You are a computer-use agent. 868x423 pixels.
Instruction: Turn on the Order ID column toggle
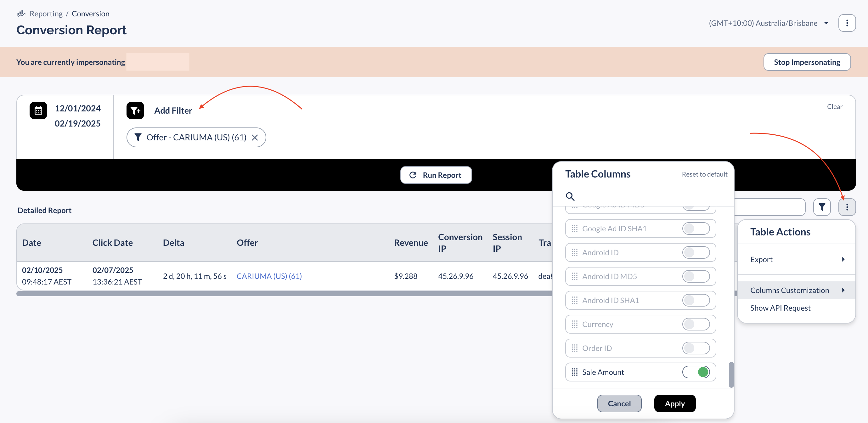[x=696, y=348]
